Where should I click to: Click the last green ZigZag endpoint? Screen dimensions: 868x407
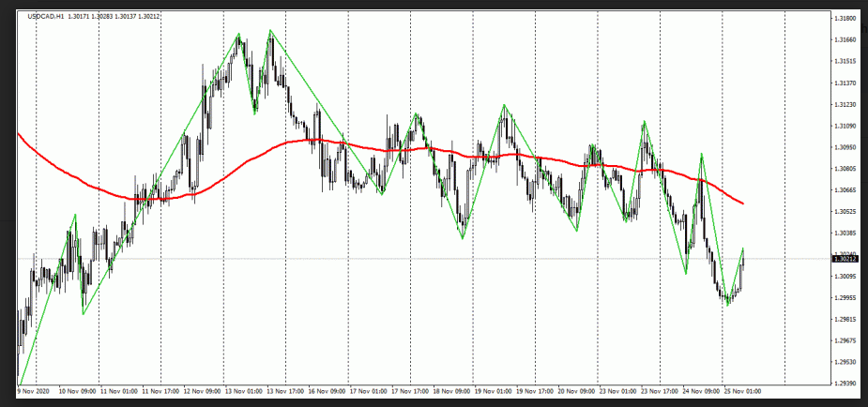tap(743, 249)
